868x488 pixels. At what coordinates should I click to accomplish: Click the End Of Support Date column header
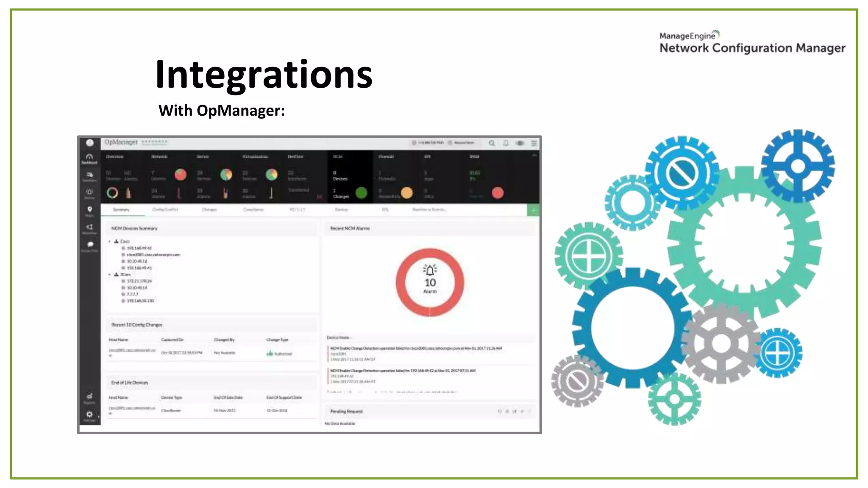[x=284, y=398]
